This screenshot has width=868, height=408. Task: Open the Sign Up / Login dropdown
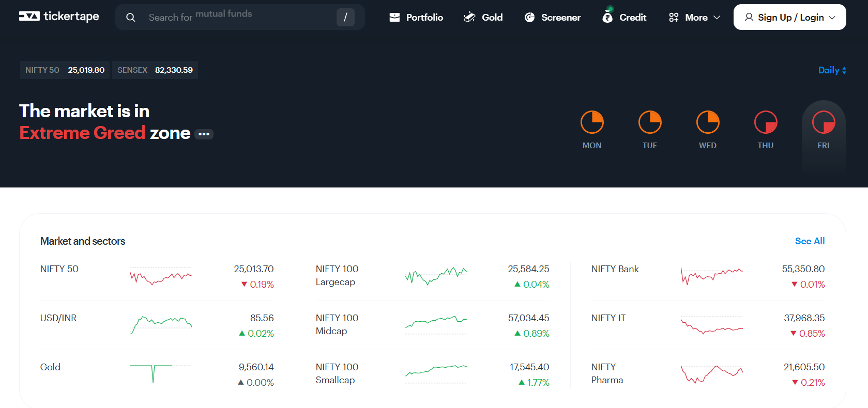[789, 18]
